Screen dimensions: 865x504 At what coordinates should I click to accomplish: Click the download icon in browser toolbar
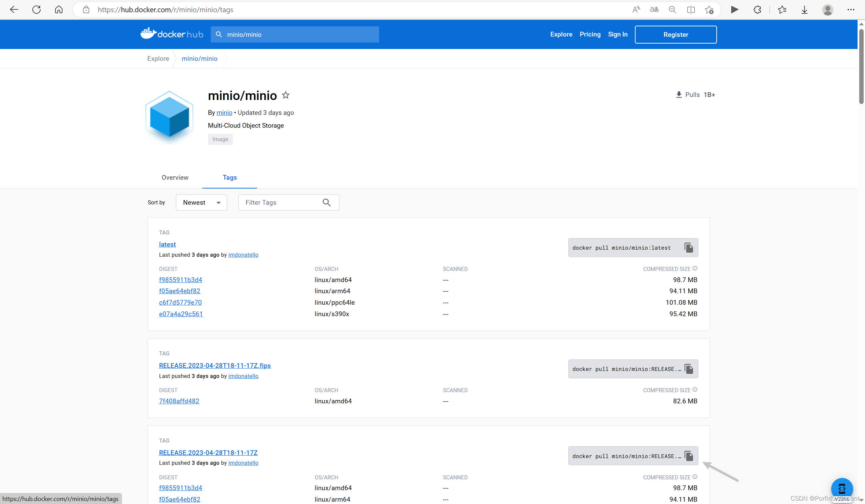[x=805, y=9]
